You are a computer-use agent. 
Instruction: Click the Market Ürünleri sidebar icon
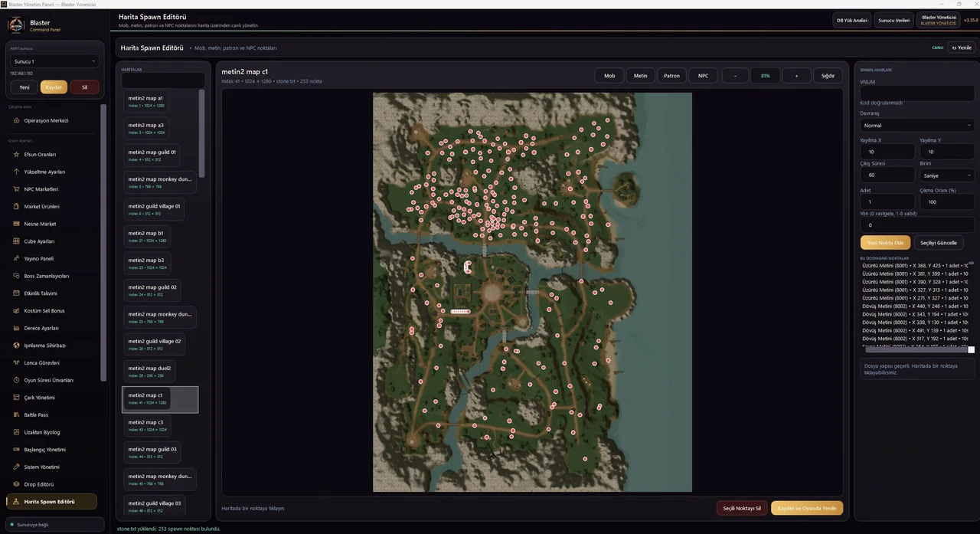[16, 206]
